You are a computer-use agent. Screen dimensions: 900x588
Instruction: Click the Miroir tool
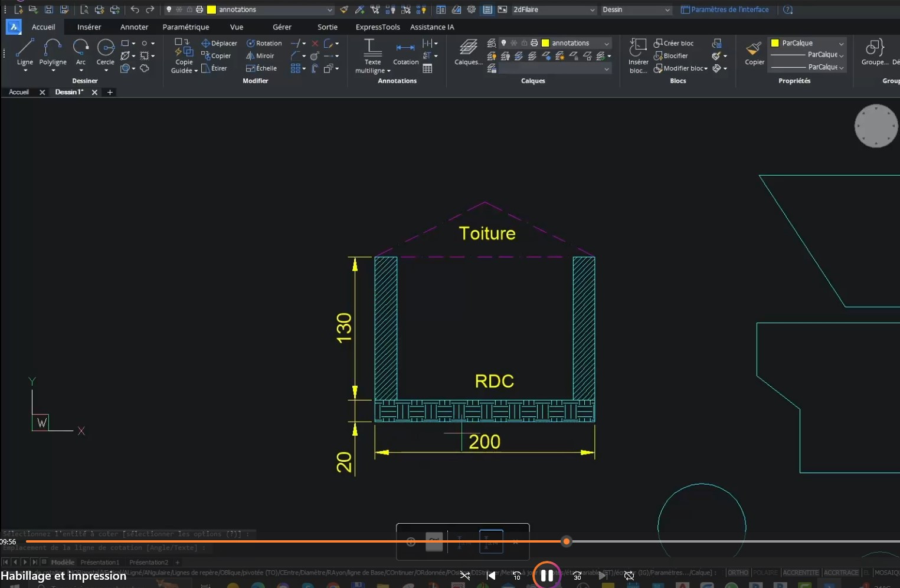pyautogui.click(x=260, y=56)
